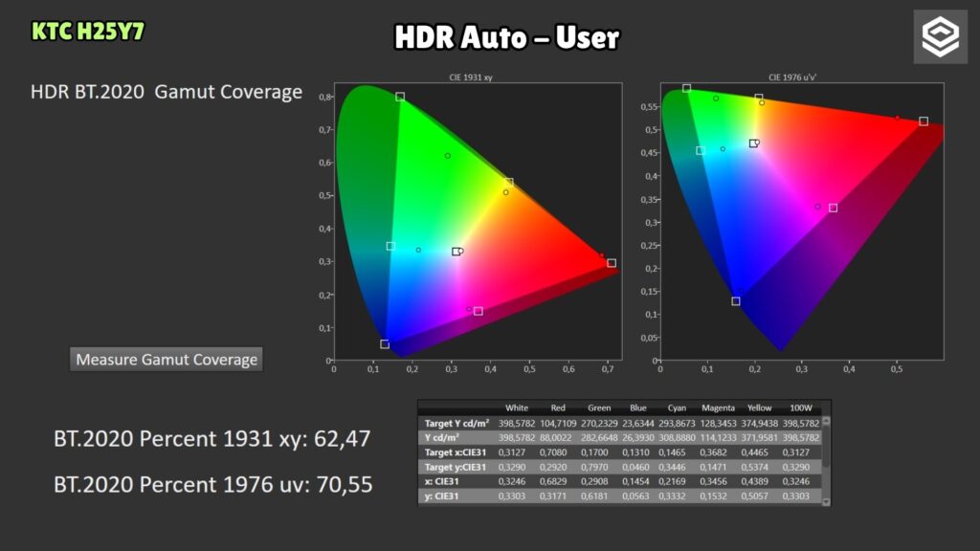
Task: Click the Magenta target x value 0,3682
Action: point(713,452)
